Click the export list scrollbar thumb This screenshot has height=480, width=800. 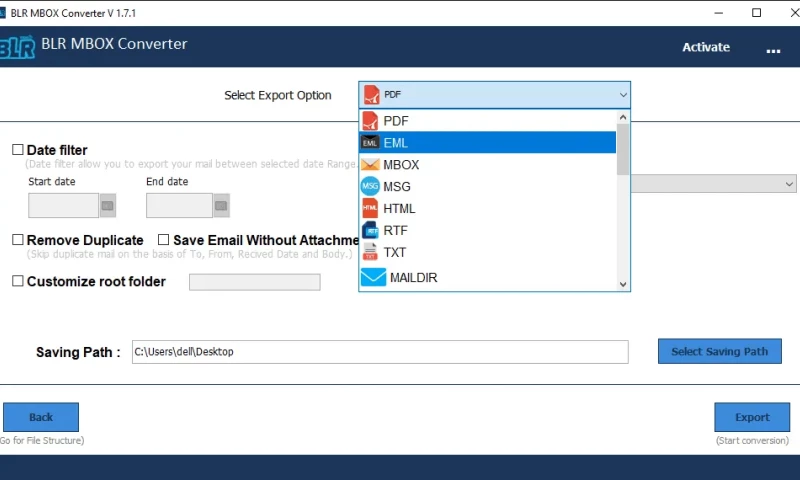[x=623, y=149]
